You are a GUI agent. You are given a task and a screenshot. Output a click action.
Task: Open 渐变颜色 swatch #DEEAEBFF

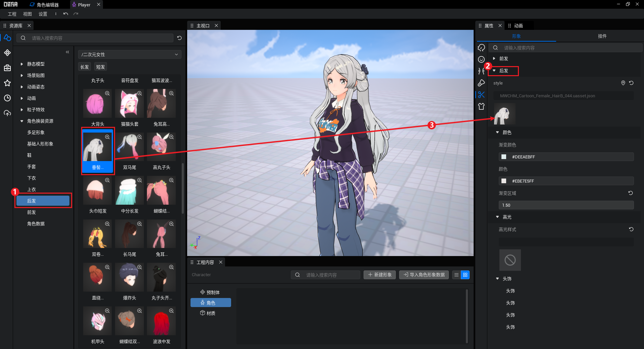(x=504, y=157)
